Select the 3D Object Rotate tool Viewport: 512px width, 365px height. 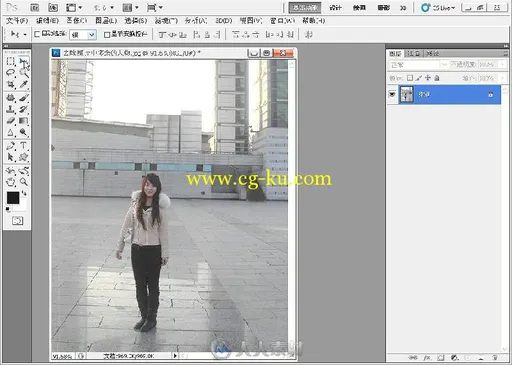(11, 171)
